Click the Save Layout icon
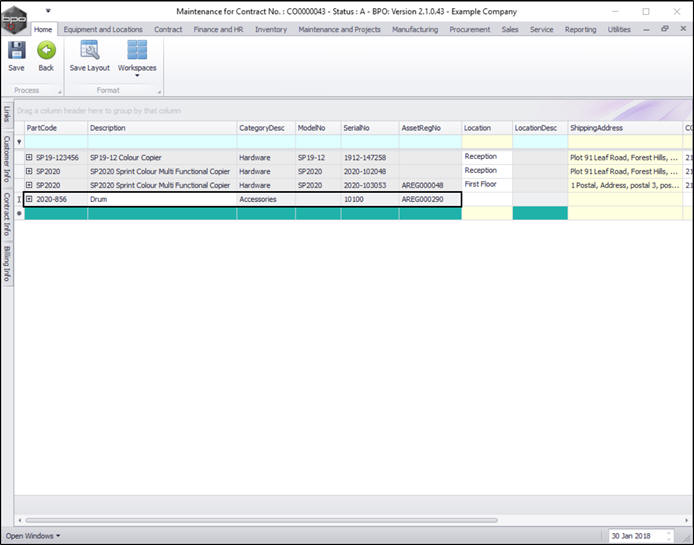694x545 pixels. point(90,50)
